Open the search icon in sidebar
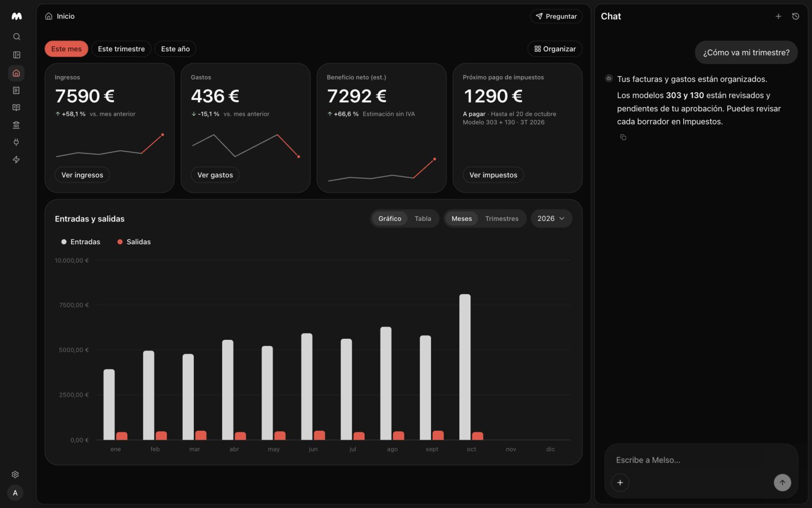The height and width of the screenshot is (508, 812). click(x=16, y=37)
